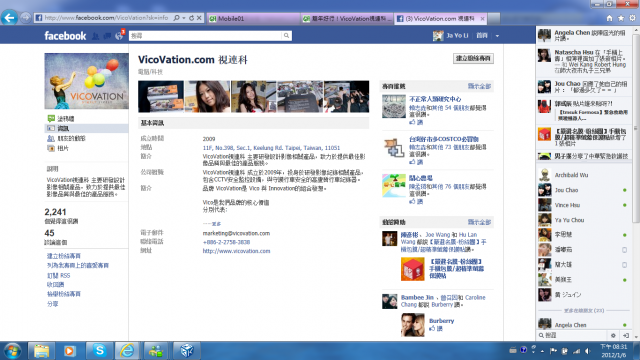
Task: Click the Subscribe via RSS link
Action: (58, 276)
